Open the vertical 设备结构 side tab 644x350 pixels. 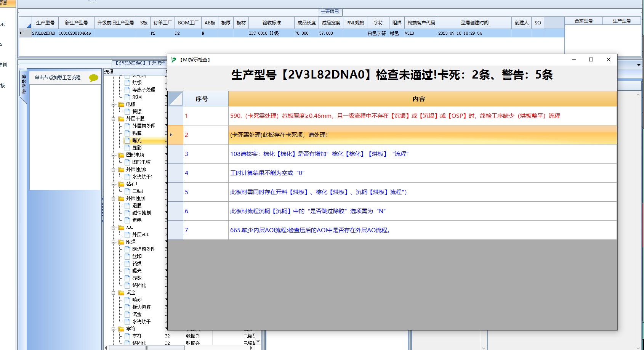(24, 84)
